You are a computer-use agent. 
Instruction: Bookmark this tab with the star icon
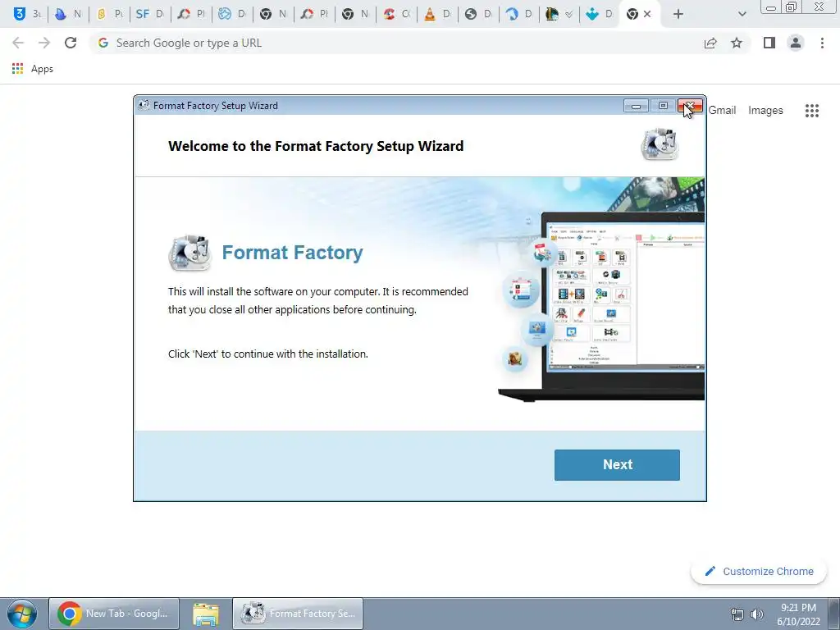pyautogui.click(x=737, y=43)
